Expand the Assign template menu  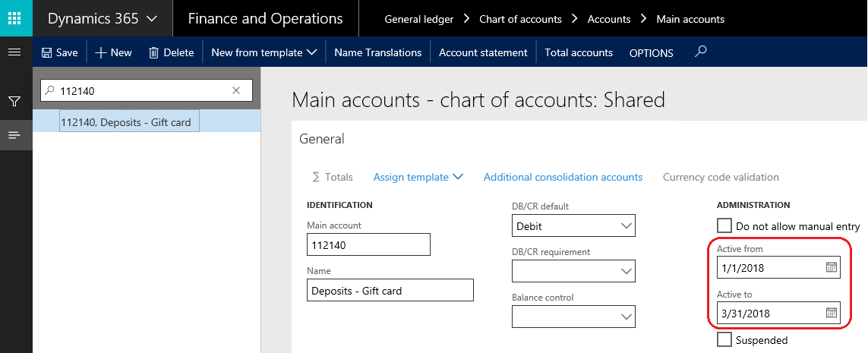pyautogui.click(x=418, y=177)
